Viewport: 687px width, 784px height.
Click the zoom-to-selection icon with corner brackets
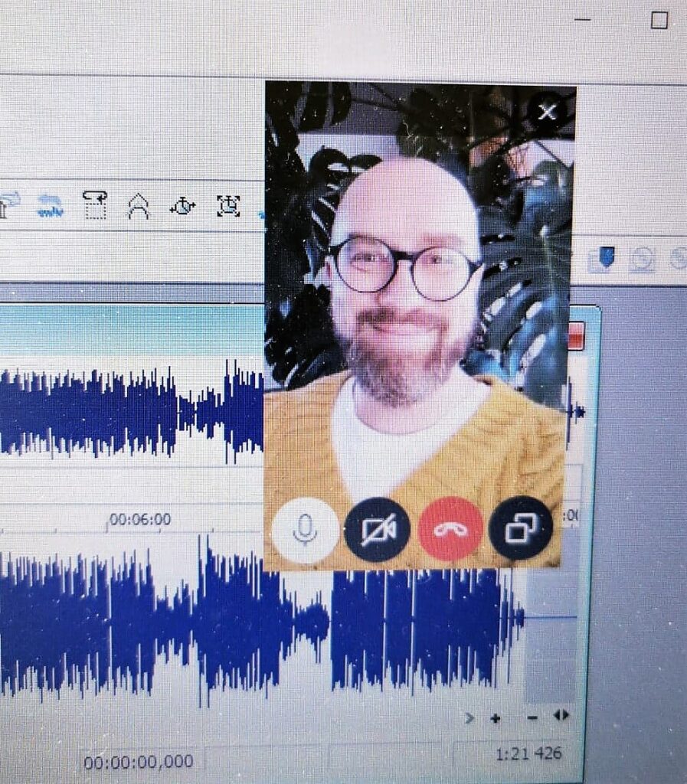tap(228, 205)
